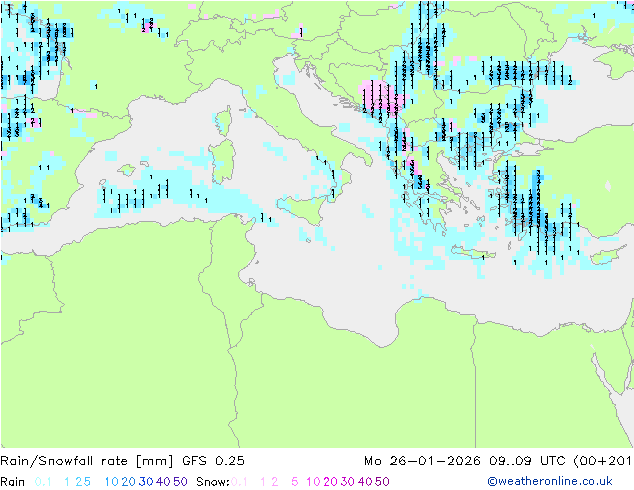This screenshot has width=634, height=490.
Task: Pick the Rain 50 legend color value
Action: pos(180,482)
